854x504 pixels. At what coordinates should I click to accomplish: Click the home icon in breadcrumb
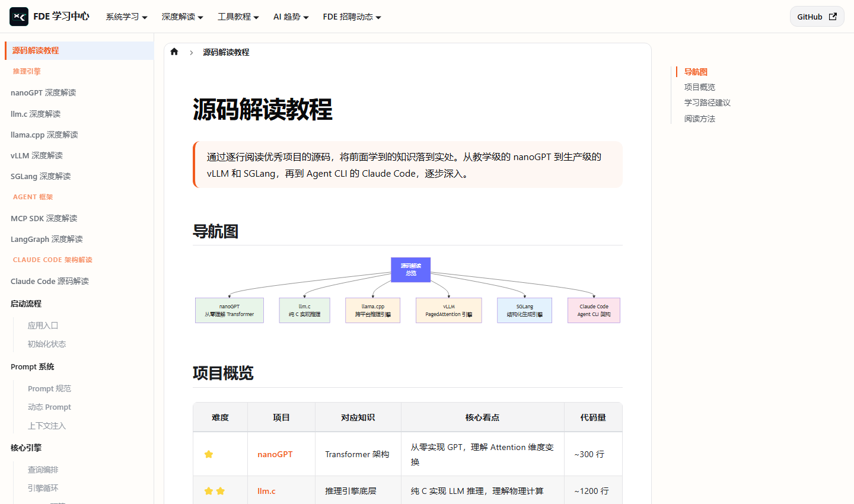(174, 52)
